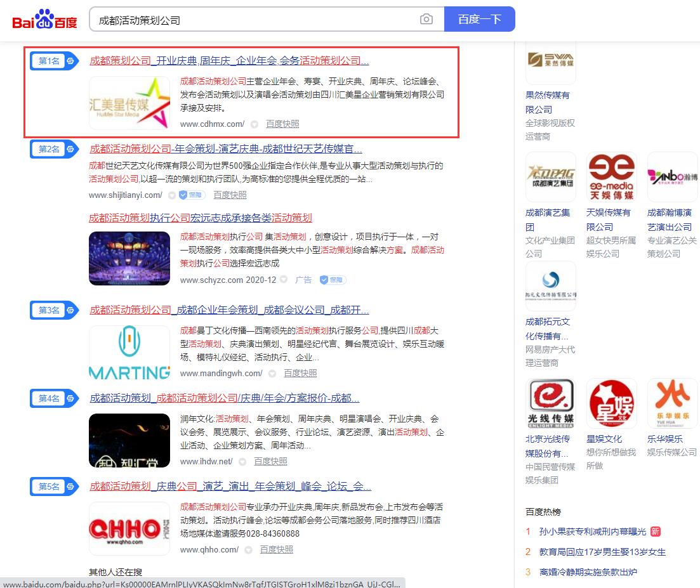Open the ad title 成都活动策划执行公司宏远志成
Viewport: 700px width, 588px height.
click(200, 218)
